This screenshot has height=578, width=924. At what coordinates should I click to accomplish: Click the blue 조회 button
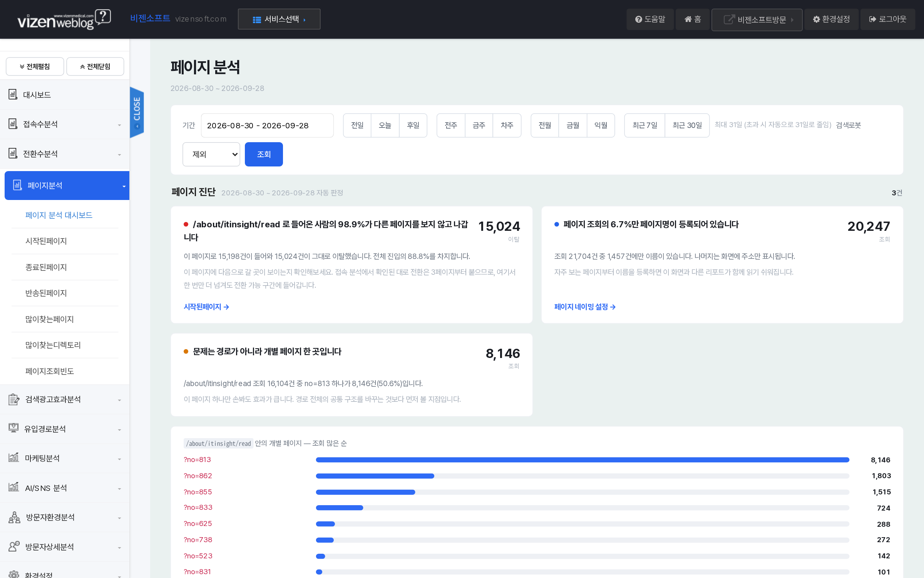tap(264, 154)
